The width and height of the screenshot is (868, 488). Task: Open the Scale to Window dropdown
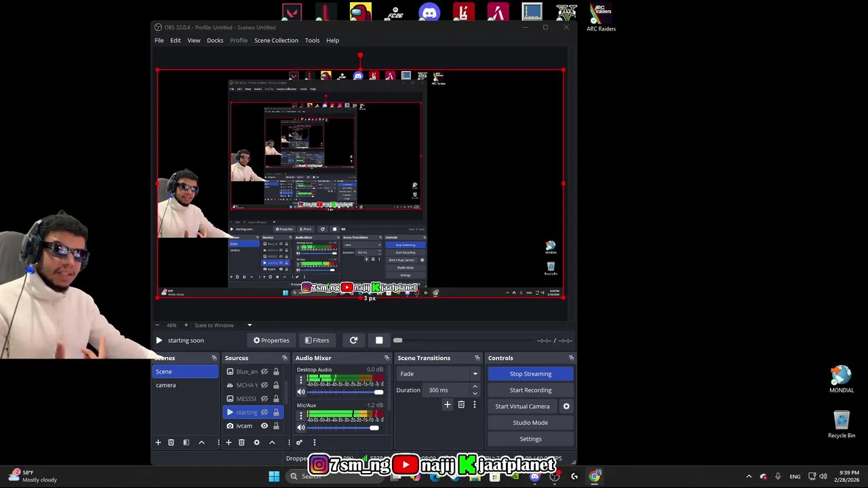pyautogui.click(x=223, y=325)
